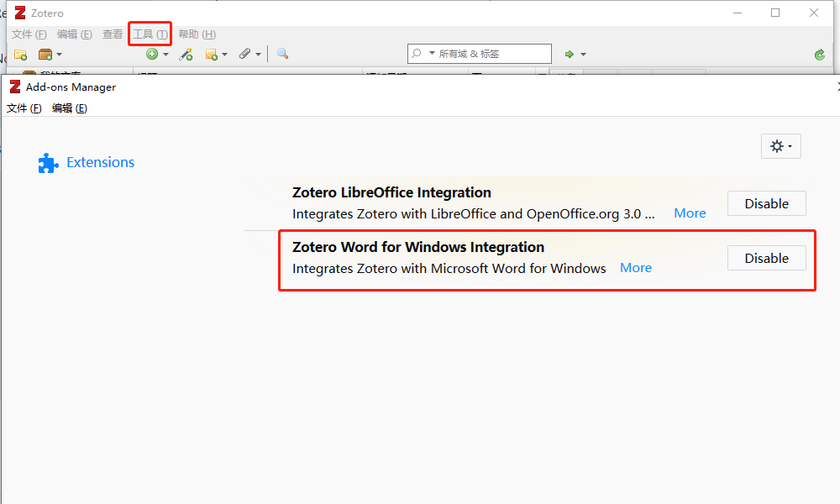Screen dimensions: 840x504
Task: Open the Zotero 文件 (F) menu
Action: pyautogui.click(x=29, y=34)
